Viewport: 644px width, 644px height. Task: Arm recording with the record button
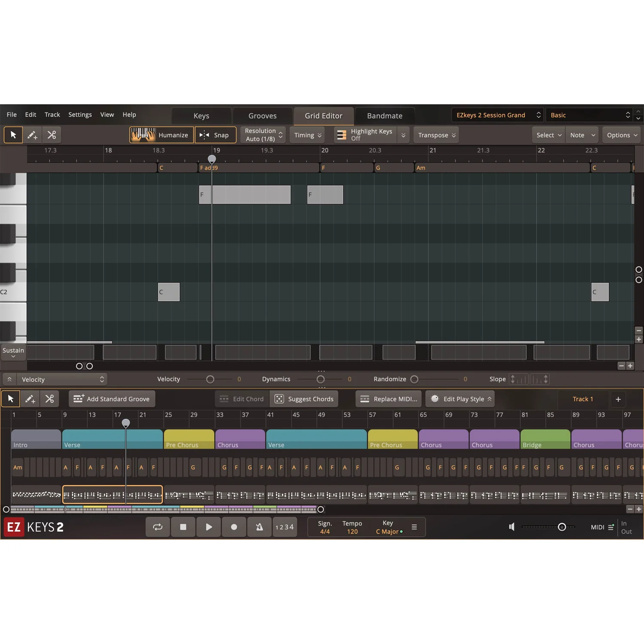pos(234,527)
